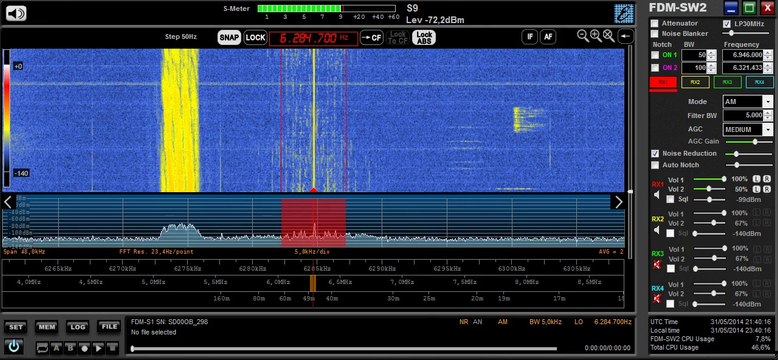Viewport: 778px width, 360px height.
Task: Enable the Auto Notch checkbox
Action: 655,165
